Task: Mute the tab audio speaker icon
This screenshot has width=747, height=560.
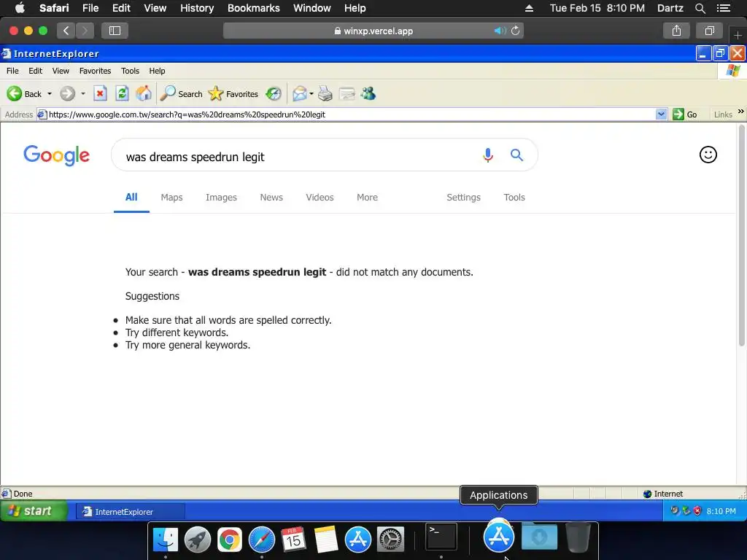Action: (499, 31)
